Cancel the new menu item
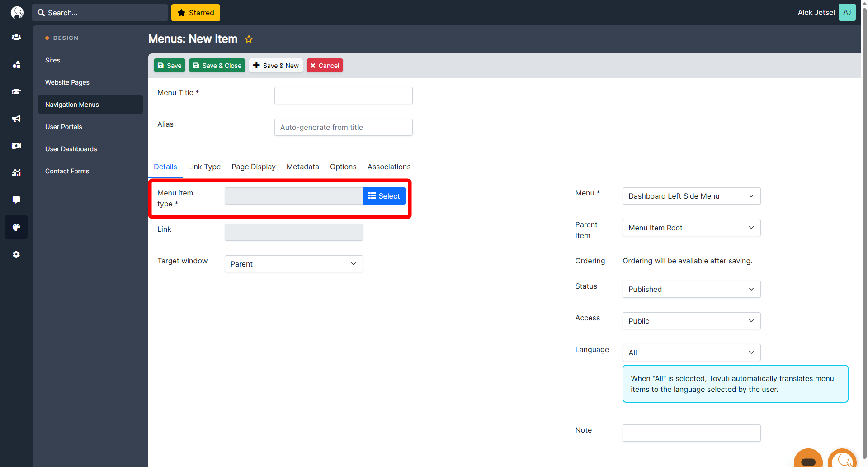The image size is (868, 467). coord(325,66)
